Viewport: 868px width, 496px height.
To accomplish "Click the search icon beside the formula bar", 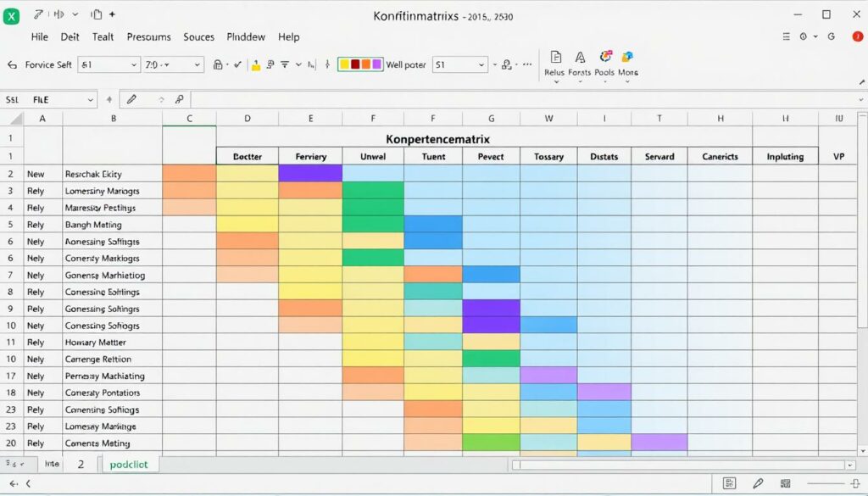I will (179, 99).
